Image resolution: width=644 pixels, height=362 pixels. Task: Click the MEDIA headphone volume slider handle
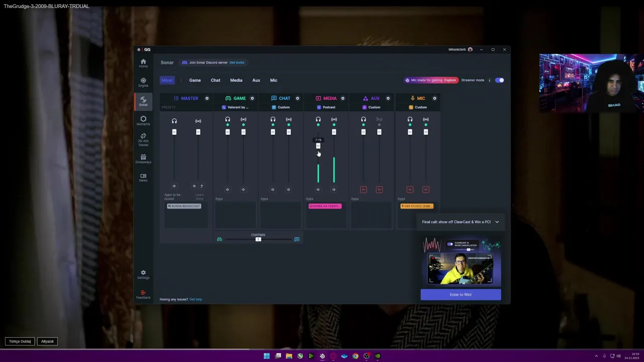point(318,146)
